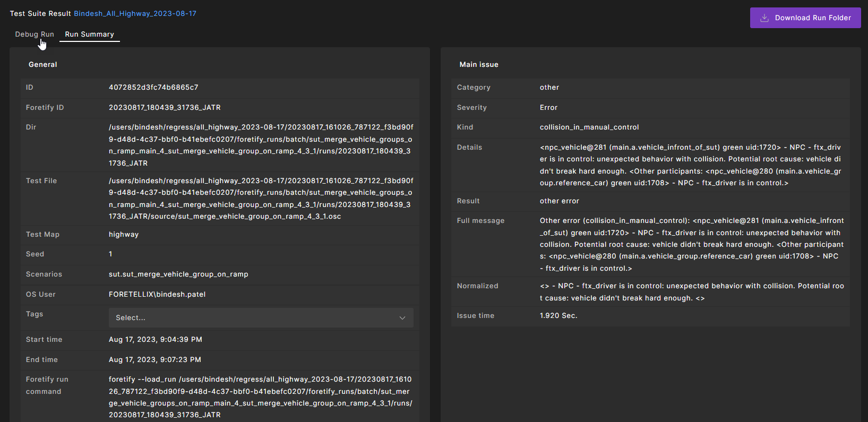The image size is (868, 422).
Task: Click the download icon in the purple button
Action: pos(764,18)
